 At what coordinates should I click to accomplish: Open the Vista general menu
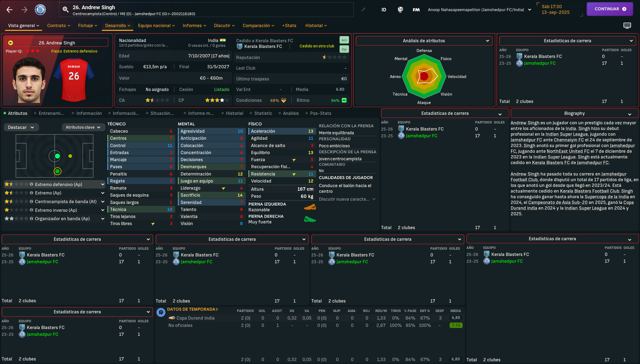point(23,25)
